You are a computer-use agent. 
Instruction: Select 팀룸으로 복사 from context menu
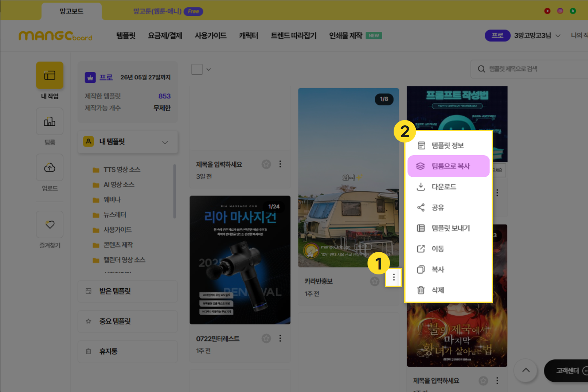click(448, 166)
